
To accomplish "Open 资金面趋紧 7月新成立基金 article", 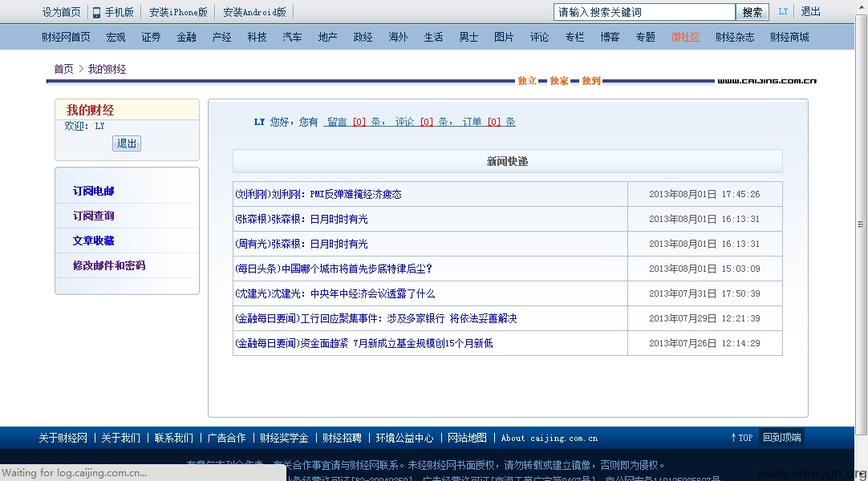I will (x=363, y=343).
